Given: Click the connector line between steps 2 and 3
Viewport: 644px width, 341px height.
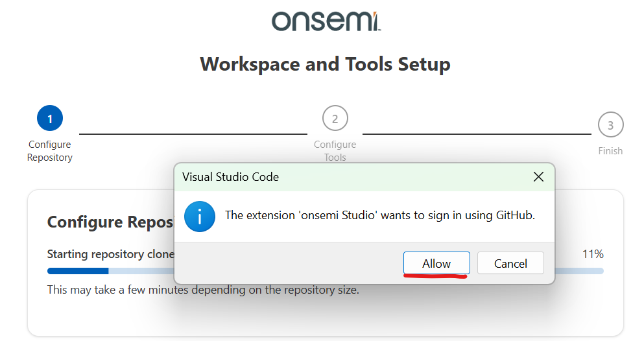Looking at the screenshot, I should pos(477,134).
